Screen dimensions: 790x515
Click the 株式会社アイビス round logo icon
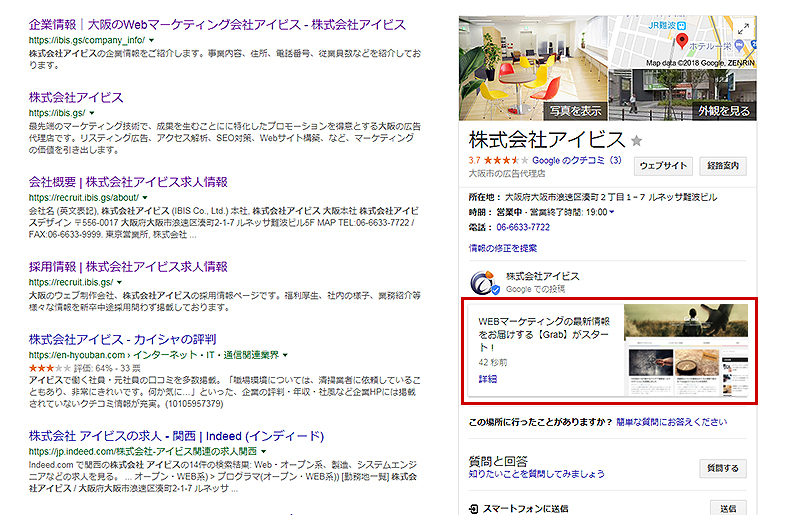tap(484, 283)
